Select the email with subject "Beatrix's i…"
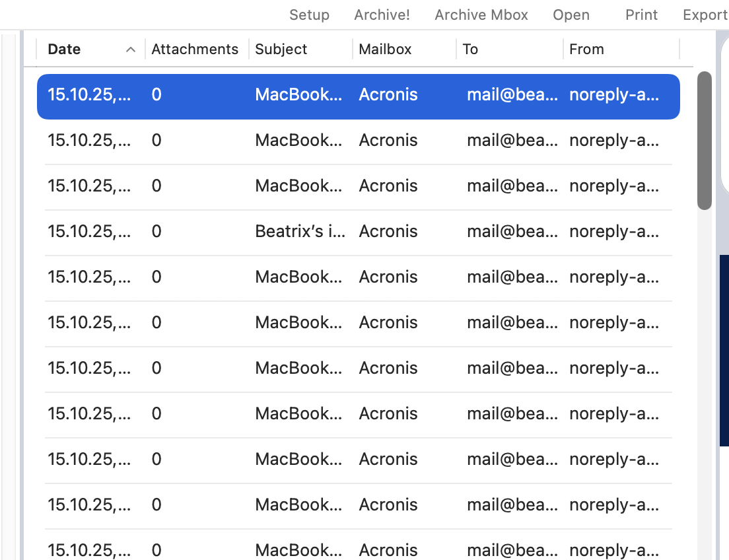This screenshot has width=729, height=560. click(300, 232)
